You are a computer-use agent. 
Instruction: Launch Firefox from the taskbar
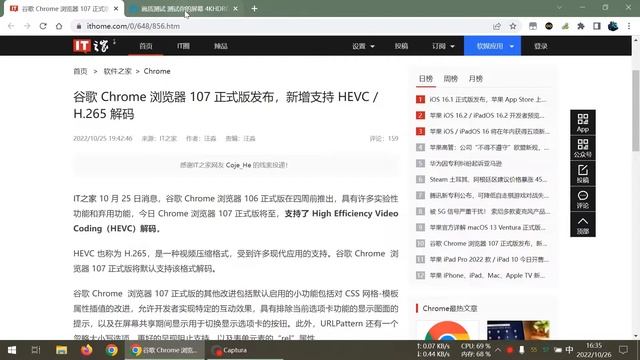[87, 350]
